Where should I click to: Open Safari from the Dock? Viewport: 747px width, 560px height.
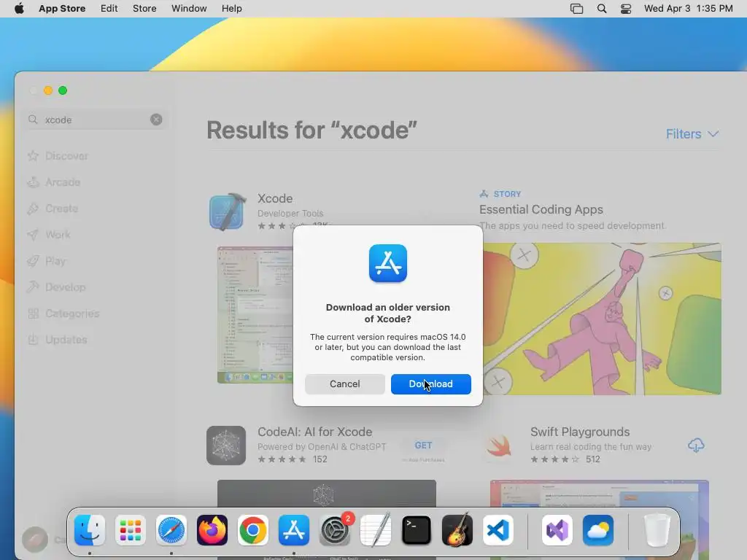tap(171, 530)
